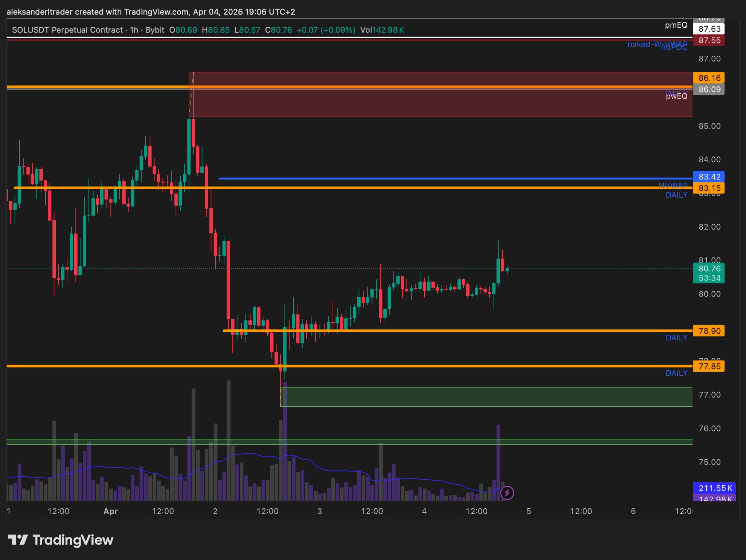
Task: Click the blue 211.55K volume MA label
Action: pos(715,488)
